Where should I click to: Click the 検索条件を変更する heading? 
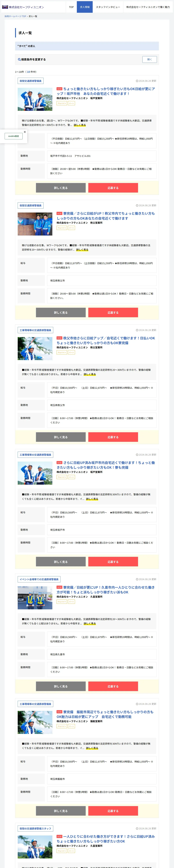[x=33, y=60]
